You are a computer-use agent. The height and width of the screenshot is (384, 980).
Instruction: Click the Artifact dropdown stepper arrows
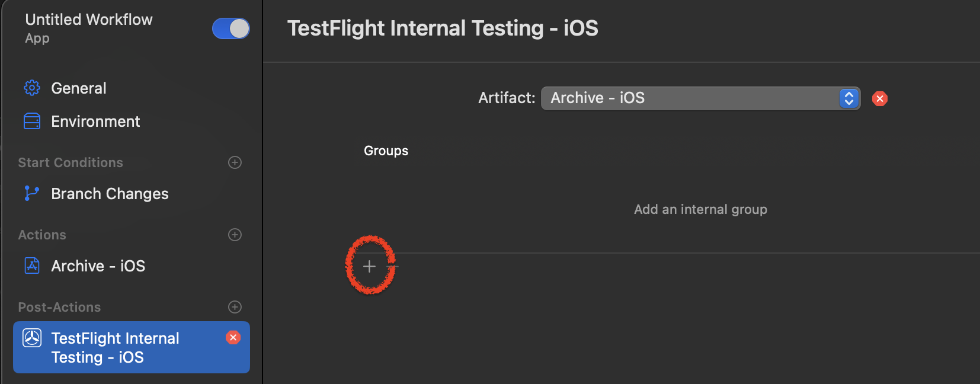(849, 98)
